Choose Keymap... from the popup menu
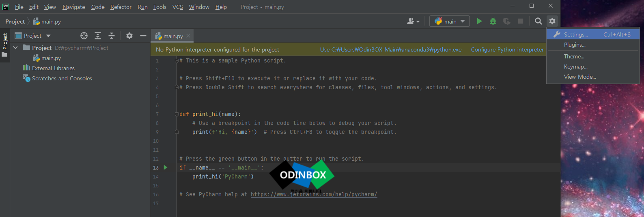Image resolution: width=644 pixels, height=217 pixels. pyautogui.click(x=593, y=67)
